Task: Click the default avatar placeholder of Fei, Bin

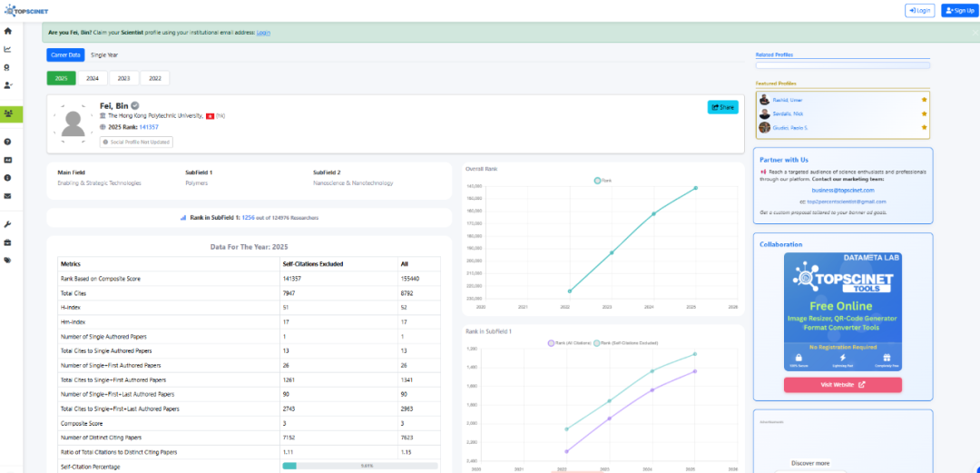Action: coord(74,123)
